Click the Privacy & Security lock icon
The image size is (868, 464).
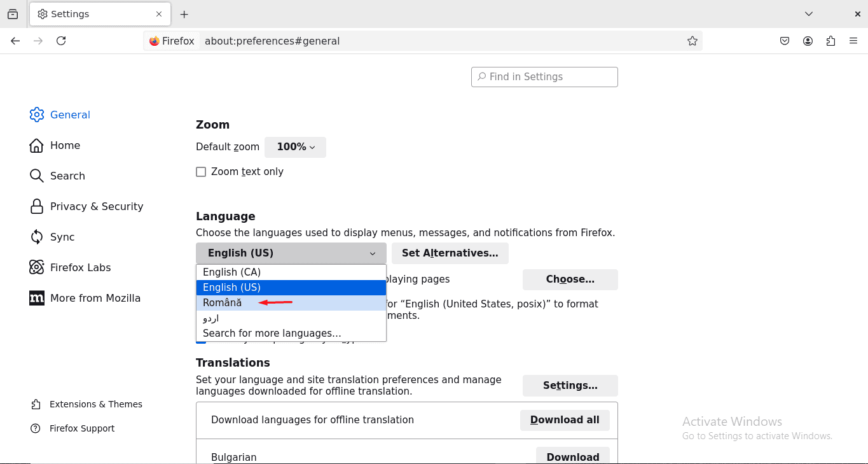coord(36,206)
